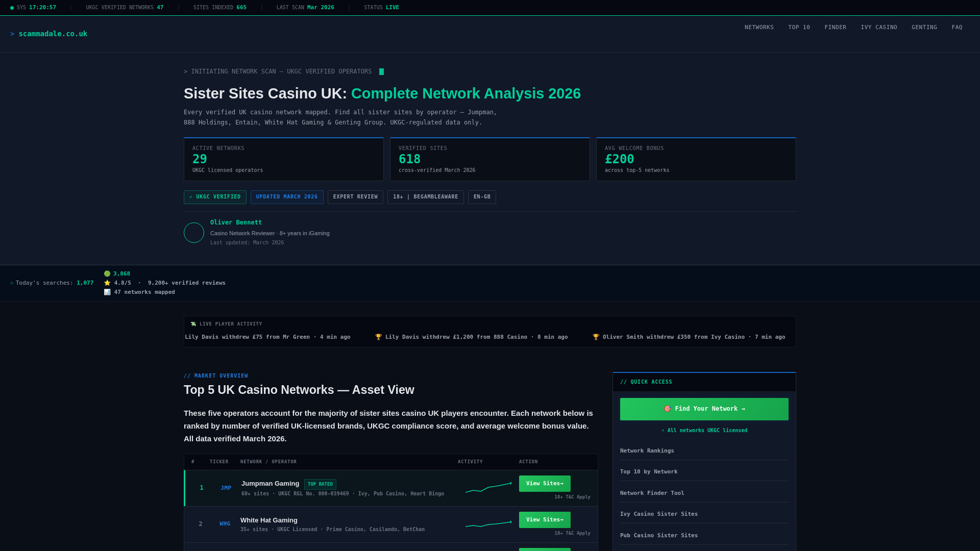Click Today's searches 1,077 counter
Viewport: 980px width, 551px height.
52,283
